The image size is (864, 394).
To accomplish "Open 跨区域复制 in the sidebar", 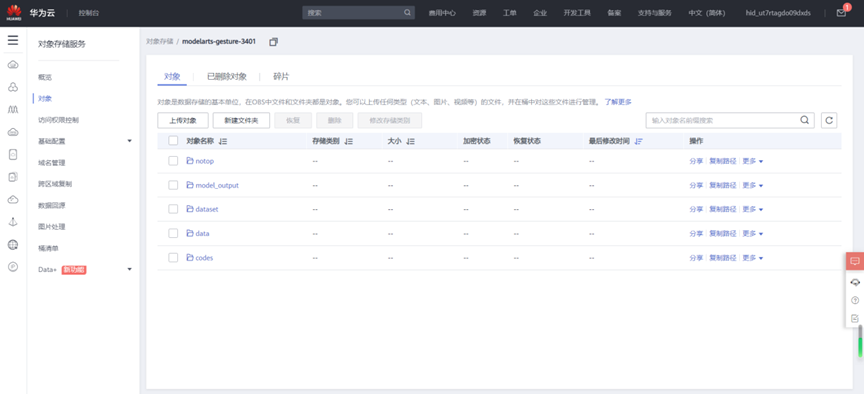I will click(55, 183).
